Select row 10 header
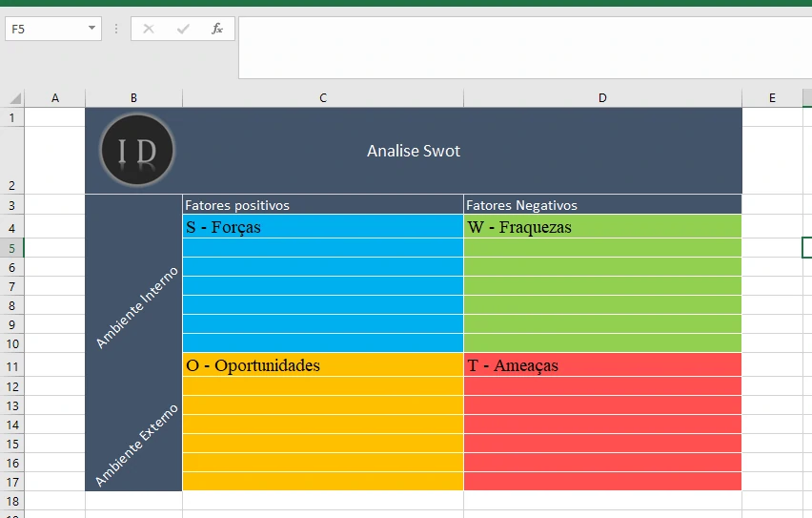Viewport: 812px width, 518px height. [11, 343]
